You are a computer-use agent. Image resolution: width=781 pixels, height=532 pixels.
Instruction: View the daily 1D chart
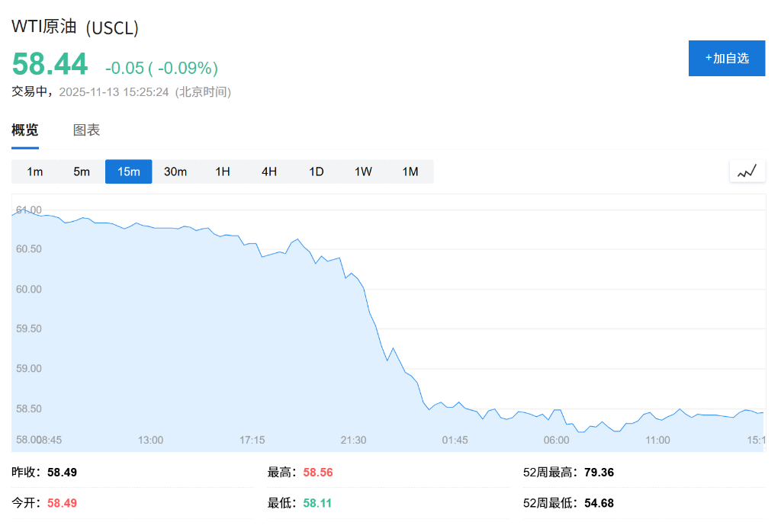point(316,171)
